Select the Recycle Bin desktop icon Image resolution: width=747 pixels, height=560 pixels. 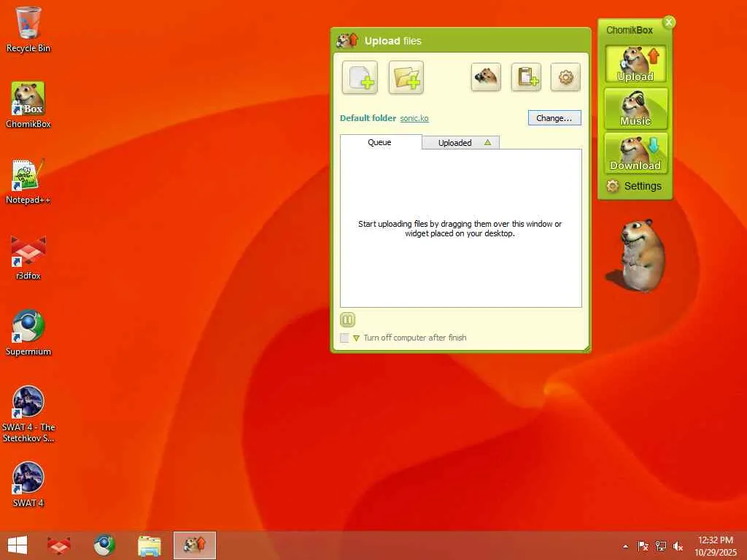pyautogui.click(x=28, y=29)
